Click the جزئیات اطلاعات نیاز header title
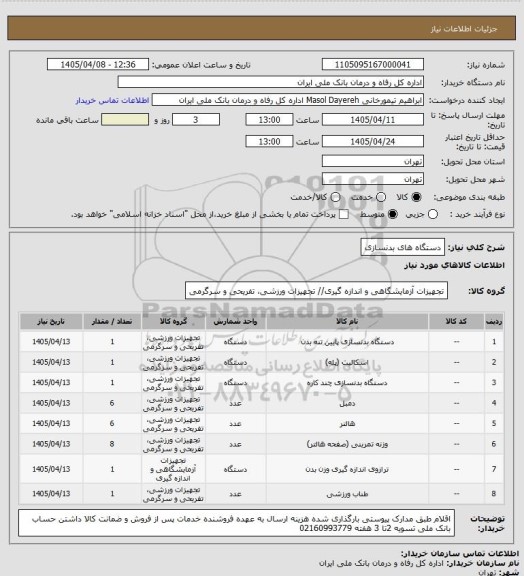Viewport: 524px width, 576px height. click(x=464, y=29)
